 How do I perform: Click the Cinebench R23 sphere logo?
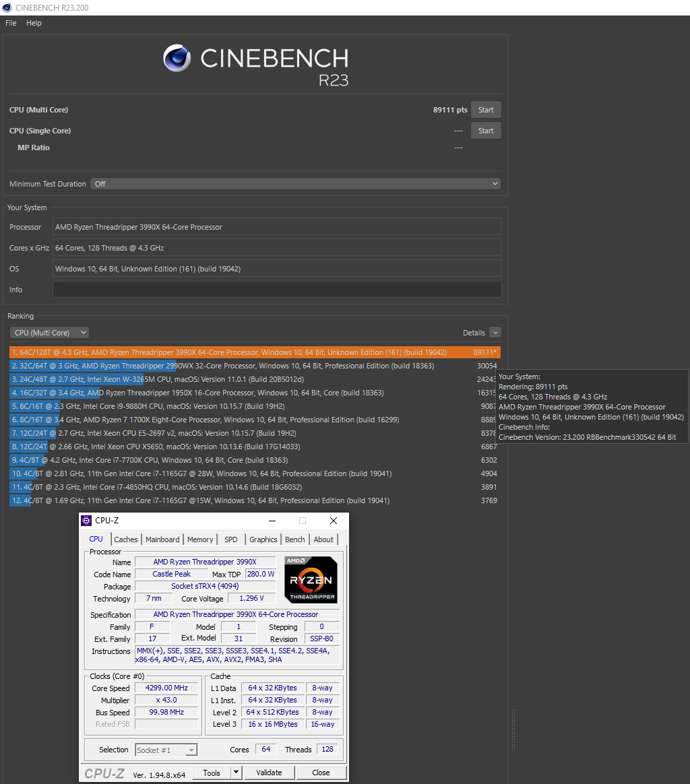(x=177, y=59)
